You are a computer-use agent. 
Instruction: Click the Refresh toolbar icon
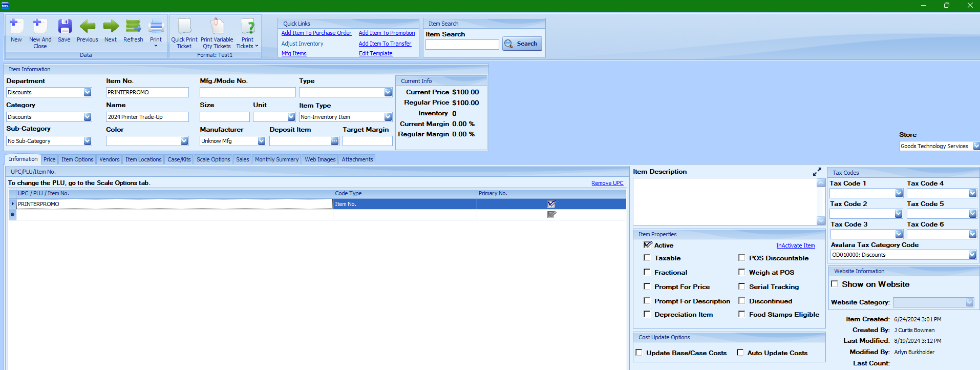[133, 27]
